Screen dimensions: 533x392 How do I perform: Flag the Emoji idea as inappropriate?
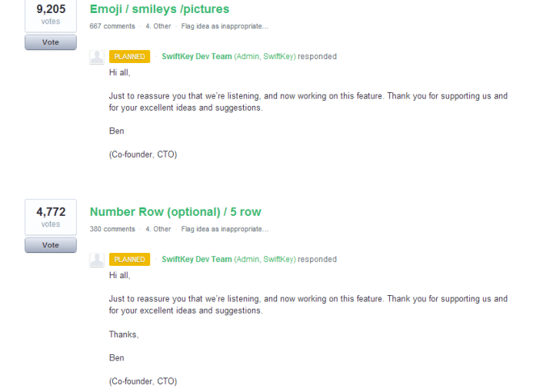tap(225, 26)
